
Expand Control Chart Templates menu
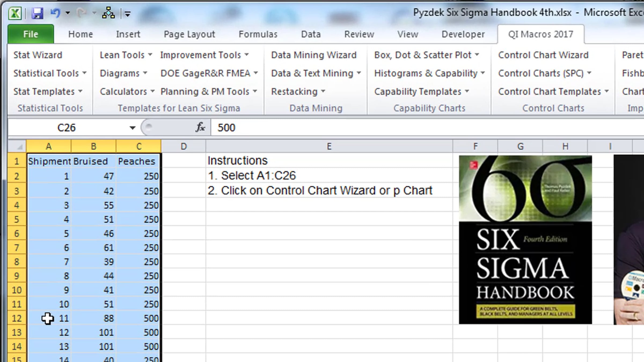[553, 91]
